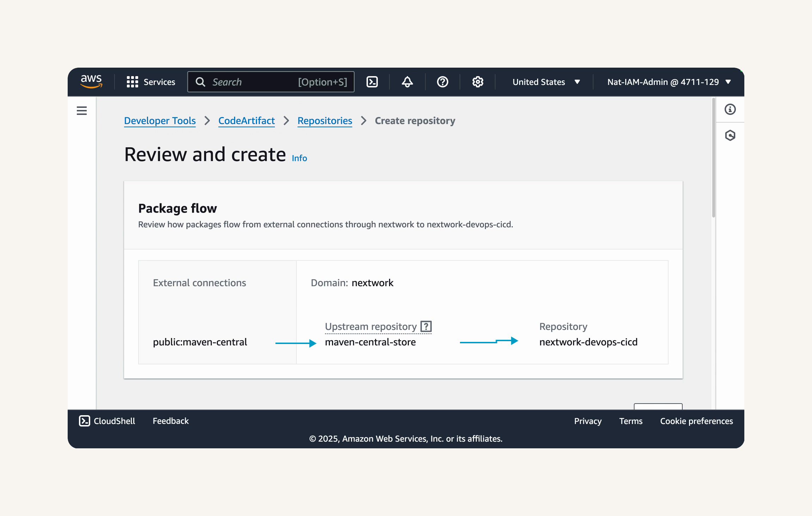Open the Feedback link in footer
812x516 pixels.
[171, 421]
